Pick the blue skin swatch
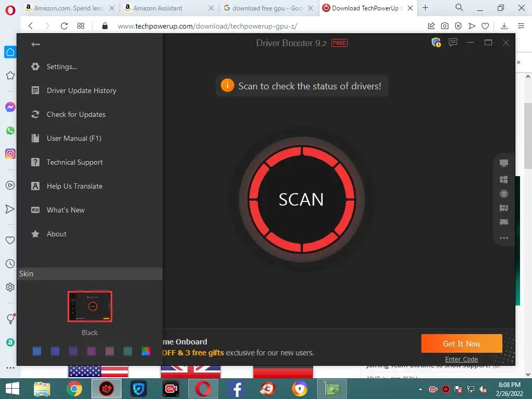Image resolution: width=532 pixels, height=399 pixels. click(x=37, y=351)
